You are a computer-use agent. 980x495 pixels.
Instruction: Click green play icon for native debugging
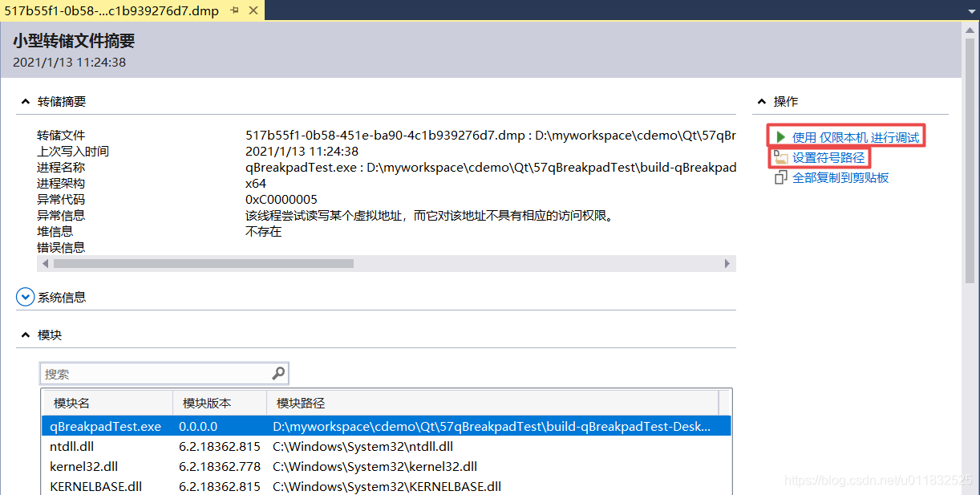780,137
